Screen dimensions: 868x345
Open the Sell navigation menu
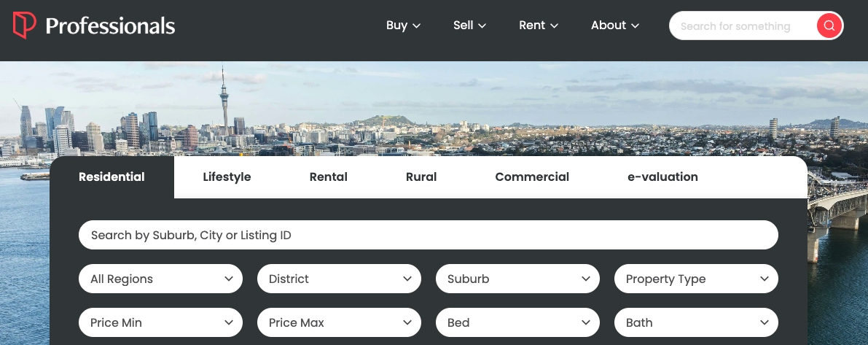469,26
